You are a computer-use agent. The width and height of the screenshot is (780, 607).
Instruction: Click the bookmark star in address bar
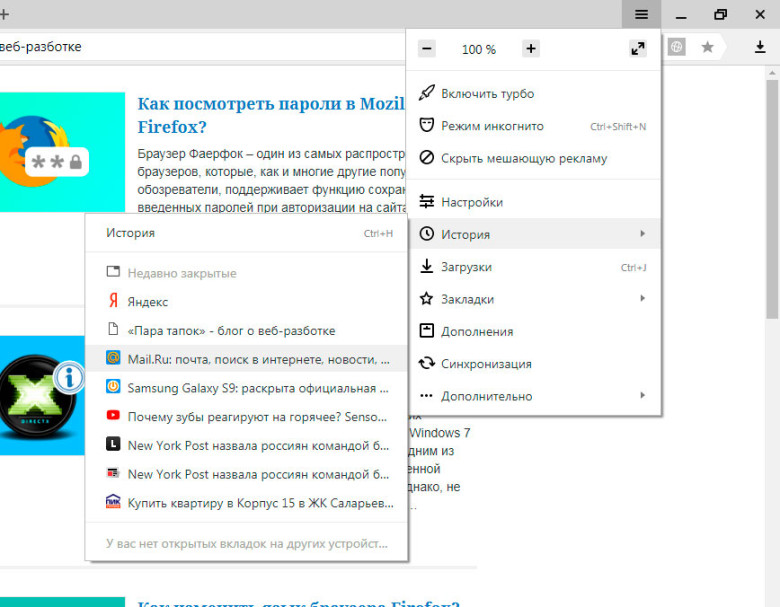pyautogui.click(x=707, y=47)
